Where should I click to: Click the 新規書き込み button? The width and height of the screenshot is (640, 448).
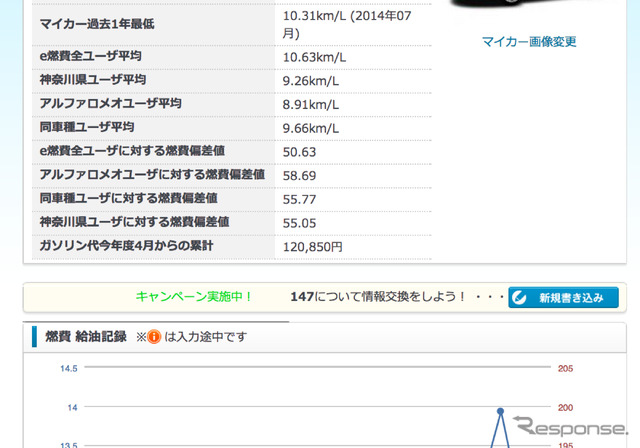coord(563,297)
